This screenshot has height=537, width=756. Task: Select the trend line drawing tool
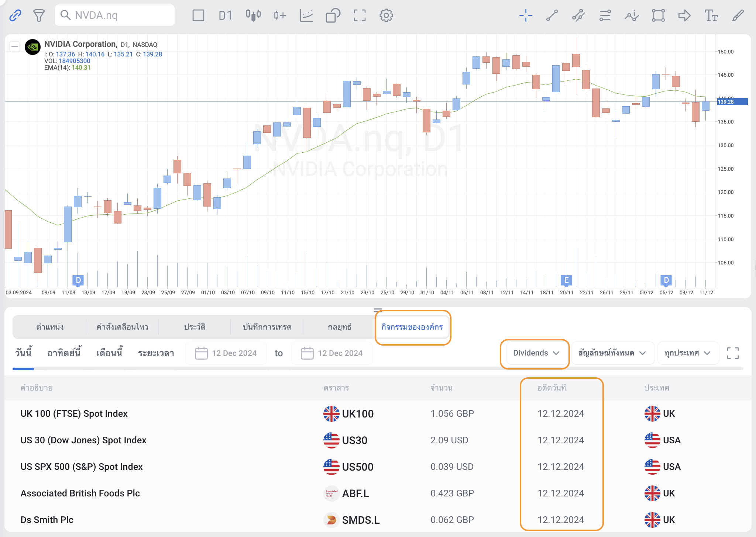pos(552,15)
